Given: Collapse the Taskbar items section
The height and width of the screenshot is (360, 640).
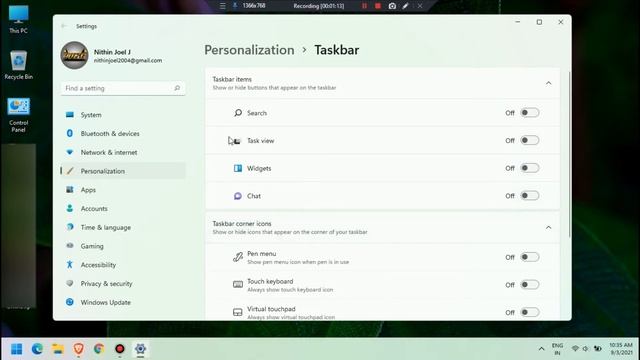Looking at the screenshot, I should point(549,83).
